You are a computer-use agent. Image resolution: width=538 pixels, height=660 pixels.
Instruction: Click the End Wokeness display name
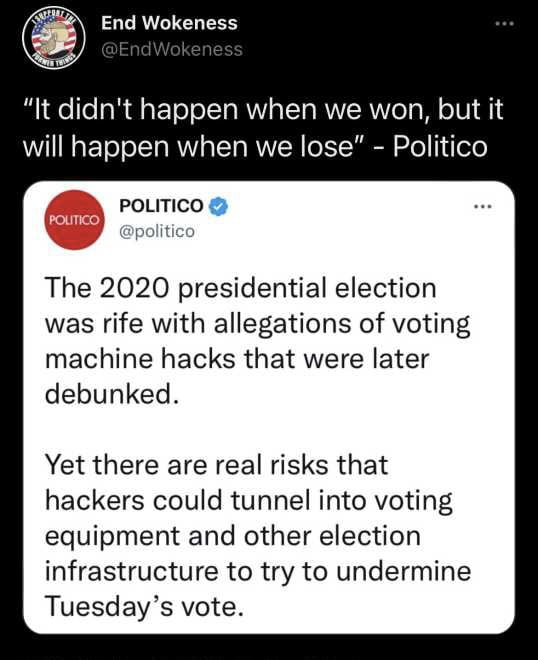169,23
